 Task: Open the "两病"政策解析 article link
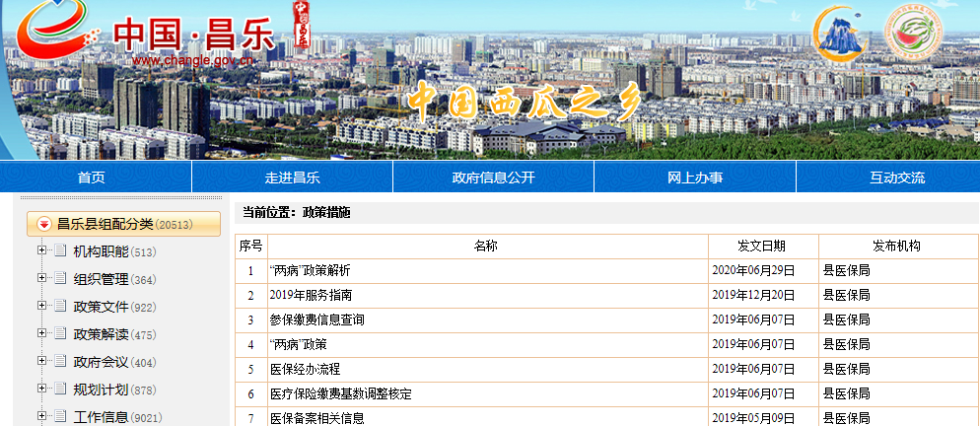(x=310, y=270)
